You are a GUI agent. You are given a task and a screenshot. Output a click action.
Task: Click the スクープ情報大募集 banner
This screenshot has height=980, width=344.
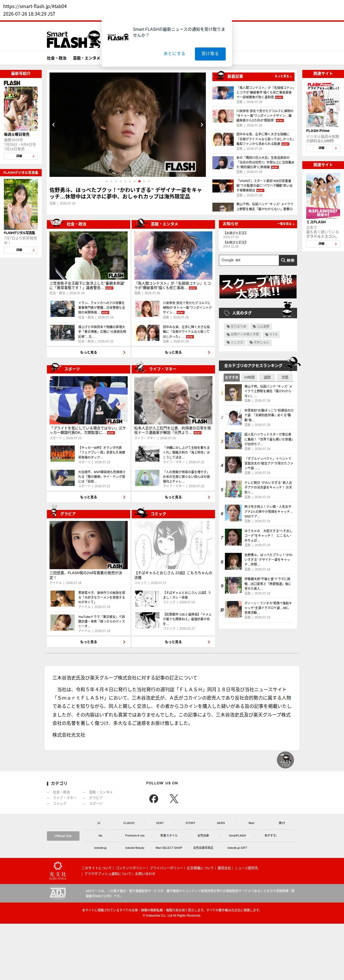click(x=258, y=286)
